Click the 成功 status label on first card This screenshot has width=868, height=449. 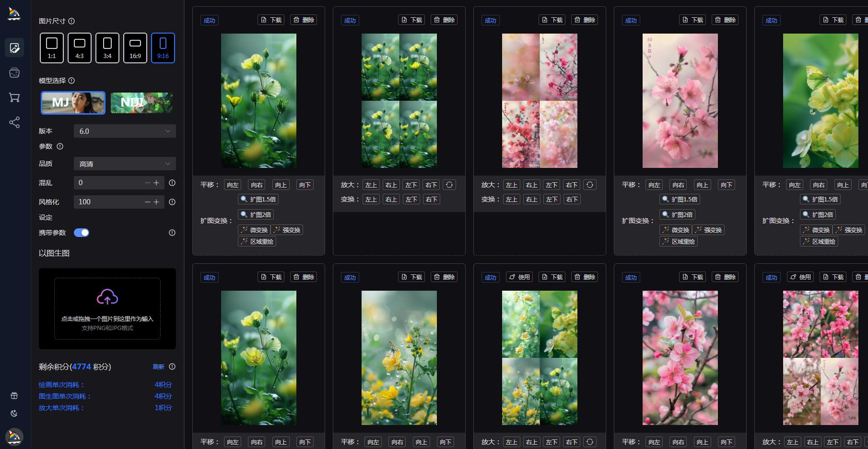point(210,20)
